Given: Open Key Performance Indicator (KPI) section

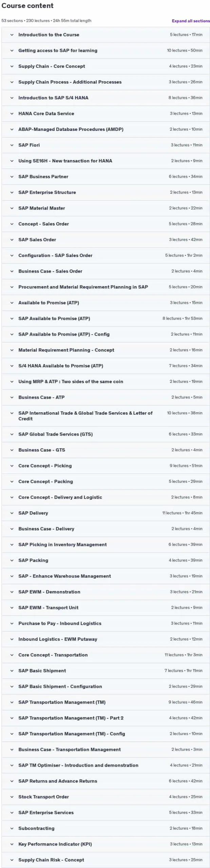Looking at the screenshot, I should pyautogui.click(x=106, y=844).
